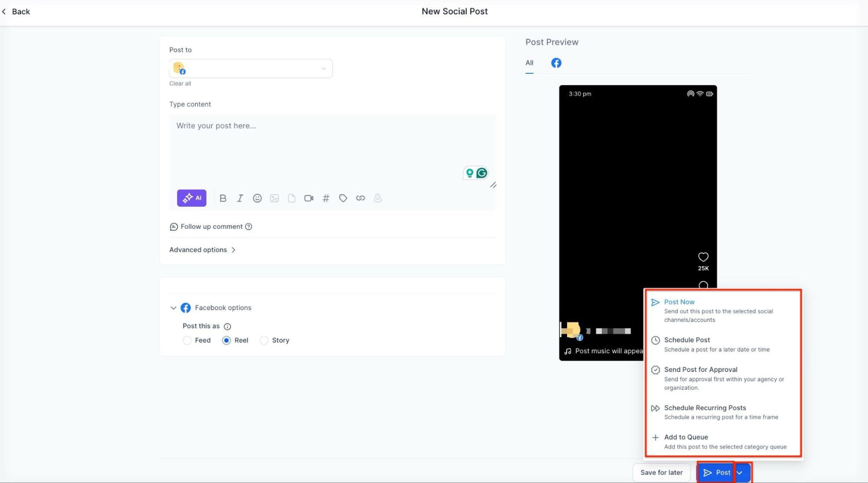Insert a hashtag via toolbar icon
The width and height of the screenshot is (868, 483).
(x=326, y=198)
